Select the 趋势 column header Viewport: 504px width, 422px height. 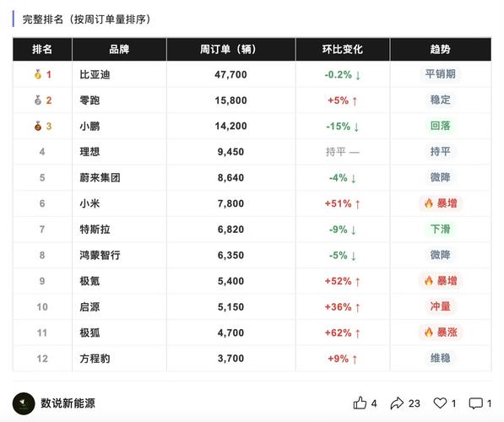click(441, 49)
